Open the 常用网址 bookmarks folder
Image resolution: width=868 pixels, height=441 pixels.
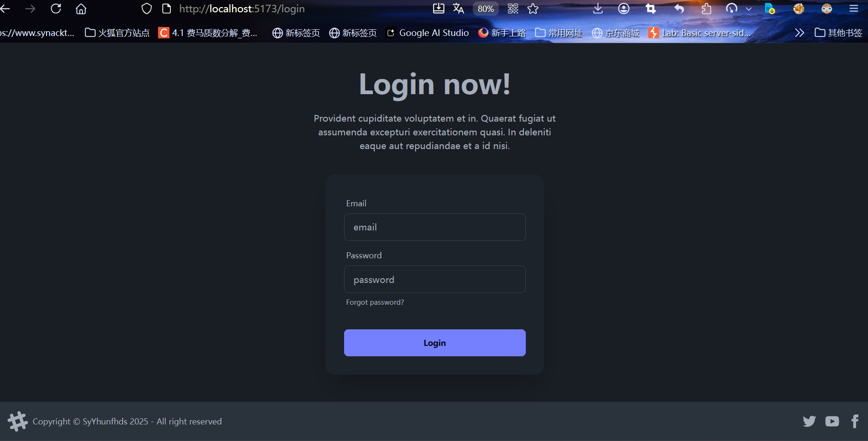pos(558,33)
